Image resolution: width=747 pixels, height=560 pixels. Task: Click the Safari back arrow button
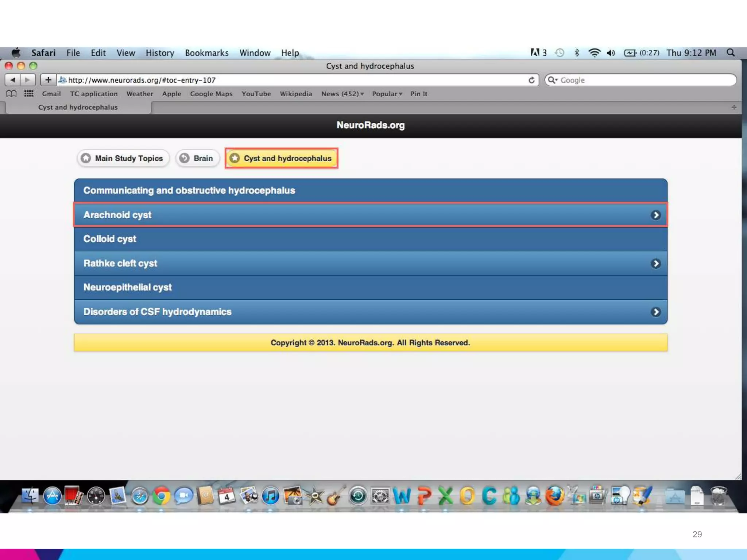[x=13, y=80]
